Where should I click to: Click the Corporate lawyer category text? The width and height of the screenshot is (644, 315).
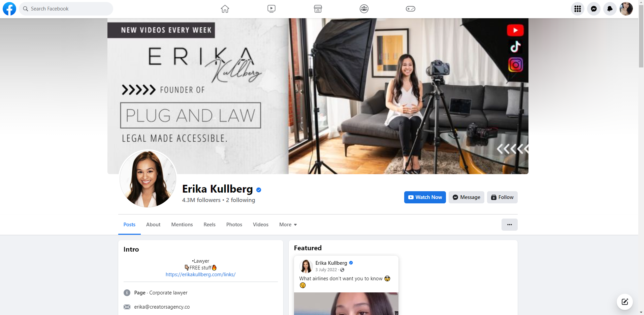pyautogui.click(x=168, y=293)
